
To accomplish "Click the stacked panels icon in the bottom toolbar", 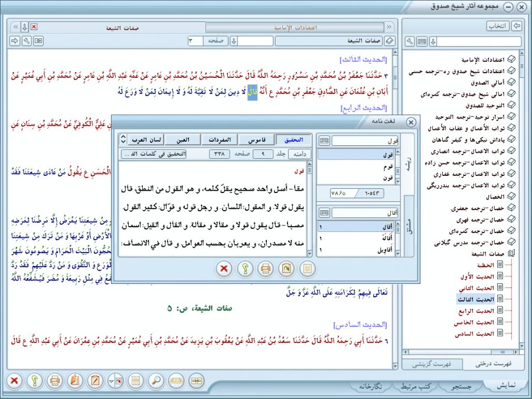I will click(135, 381).
